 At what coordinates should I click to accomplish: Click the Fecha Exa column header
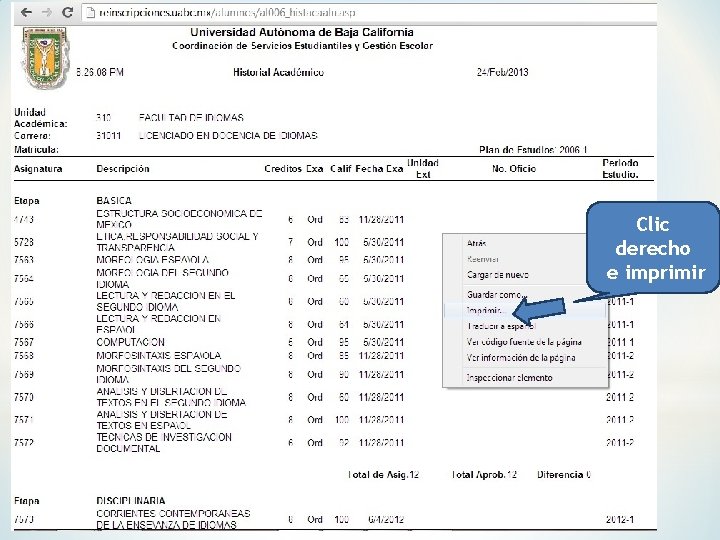tap(379, 169)
